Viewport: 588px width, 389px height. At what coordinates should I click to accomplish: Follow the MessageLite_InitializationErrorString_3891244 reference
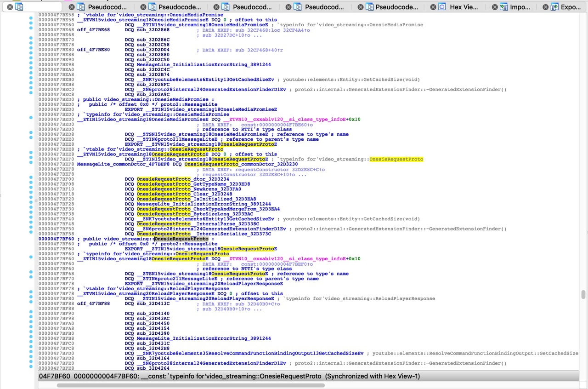[203, 64]
